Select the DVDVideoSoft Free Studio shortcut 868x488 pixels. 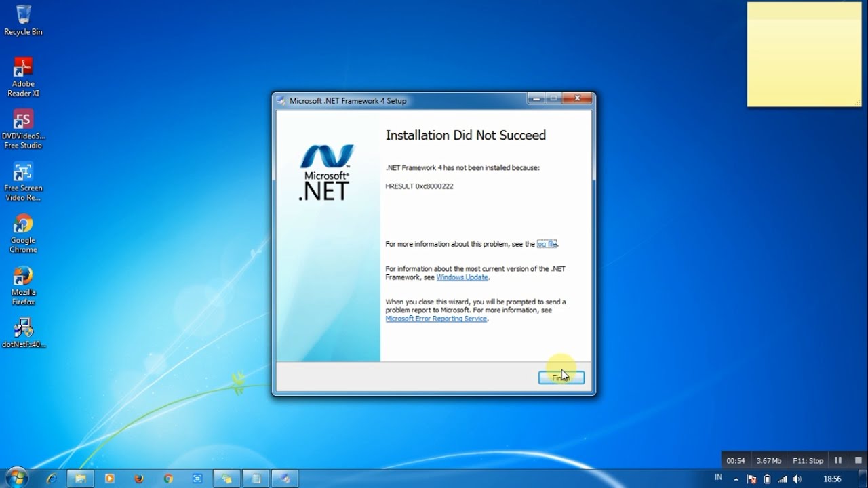click(23, 129)
